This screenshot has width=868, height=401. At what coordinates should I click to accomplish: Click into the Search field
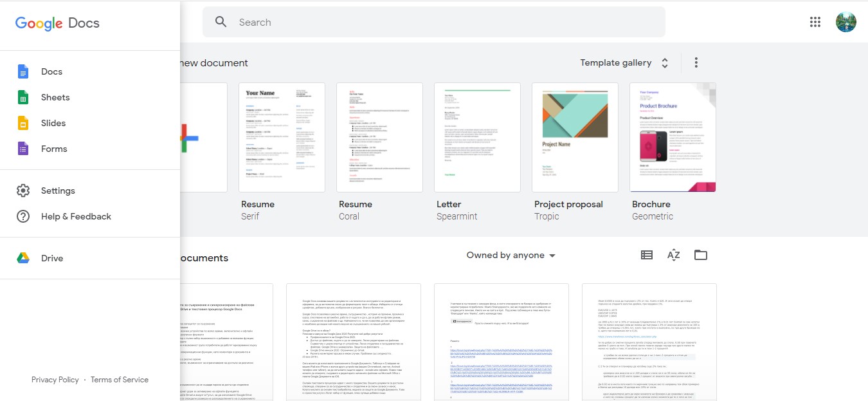[434, 22]
